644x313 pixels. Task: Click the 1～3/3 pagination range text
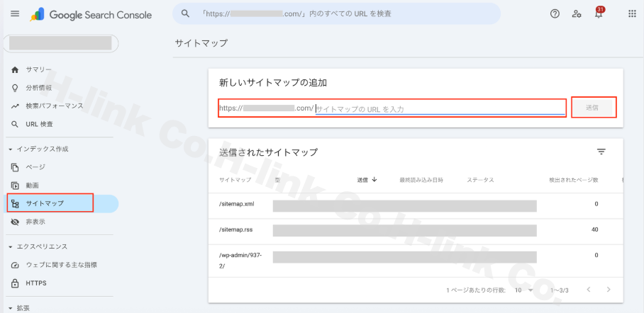tap(560, 290)
